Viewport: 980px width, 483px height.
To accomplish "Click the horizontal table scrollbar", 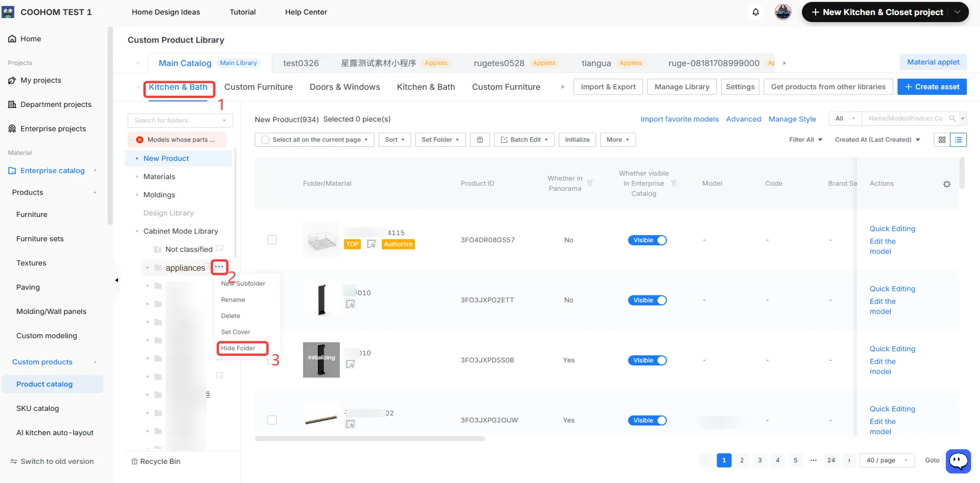I will 370,438.
